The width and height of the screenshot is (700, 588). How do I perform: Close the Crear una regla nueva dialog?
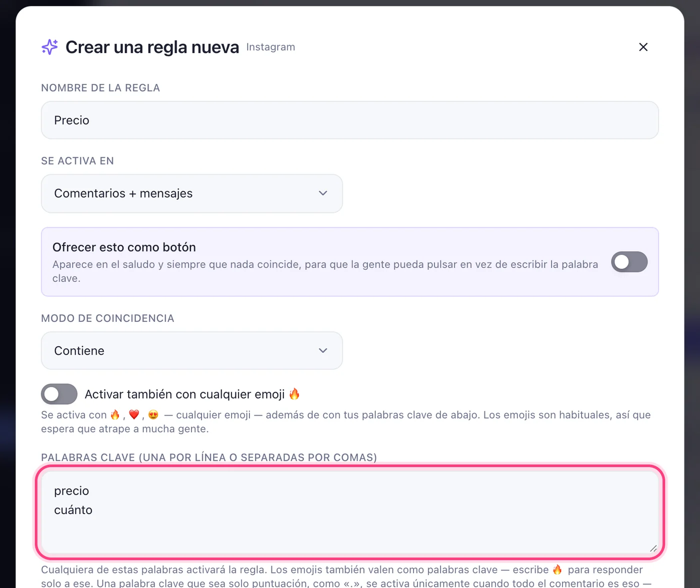click(x=643, y=47)
